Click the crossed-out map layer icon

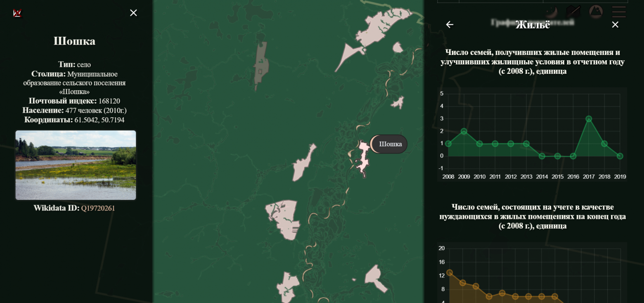(x=573, y=12)
